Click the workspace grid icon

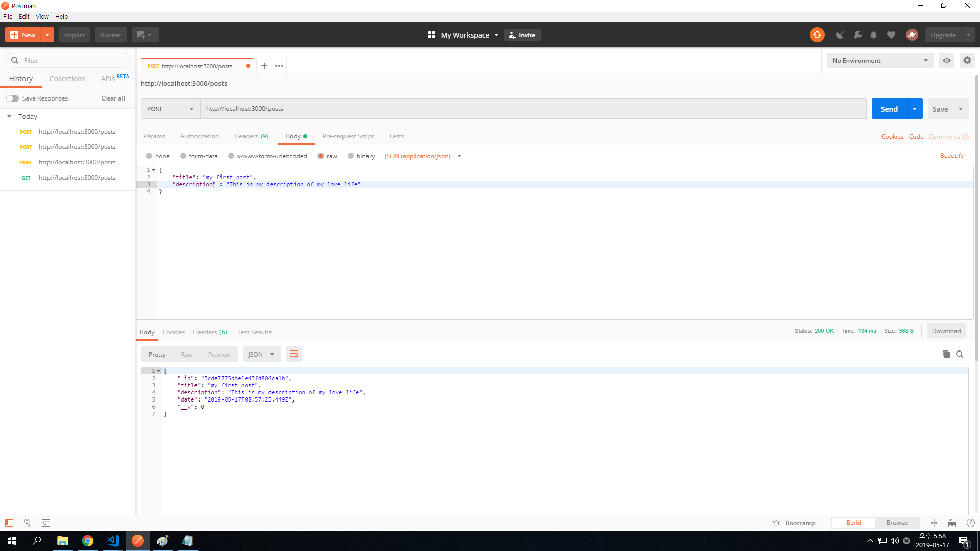[x=432, y=35]
